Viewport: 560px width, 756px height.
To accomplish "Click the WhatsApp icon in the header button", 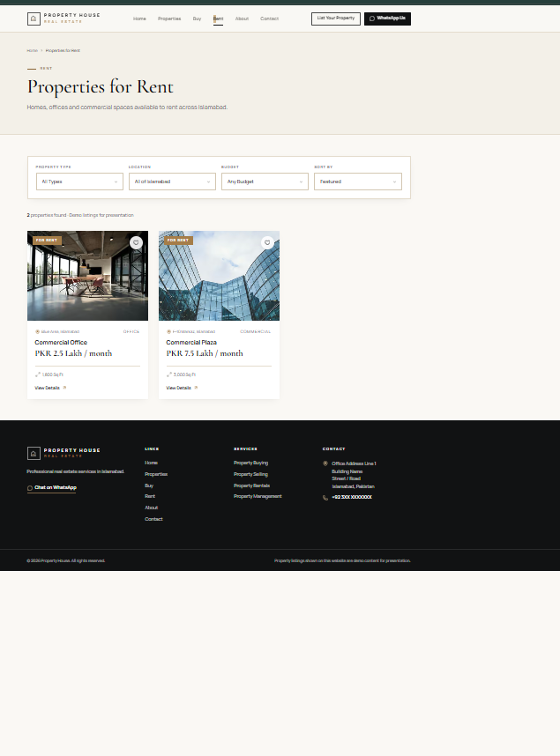I will [372, 19].
